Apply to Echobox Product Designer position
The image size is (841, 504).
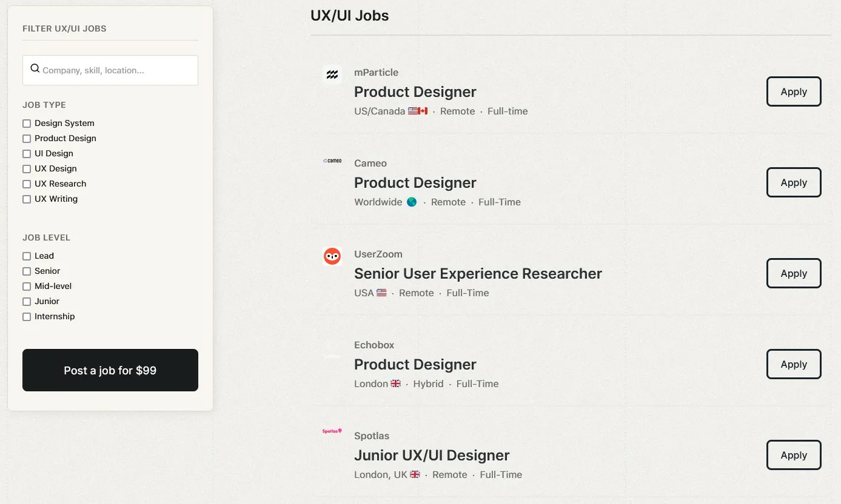click(x=794, y=364)
